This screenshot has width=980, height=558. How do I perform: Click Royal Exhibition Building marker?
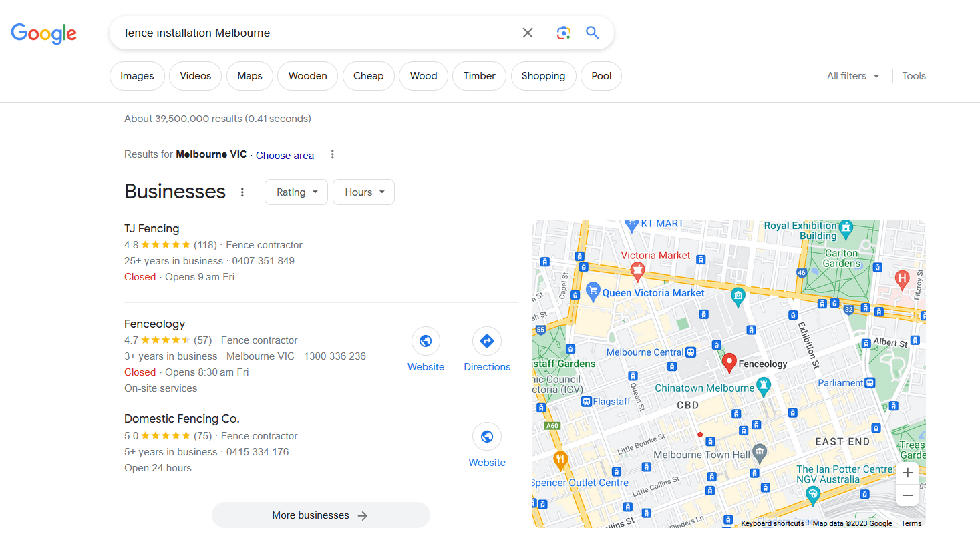(x=846, y=228)
